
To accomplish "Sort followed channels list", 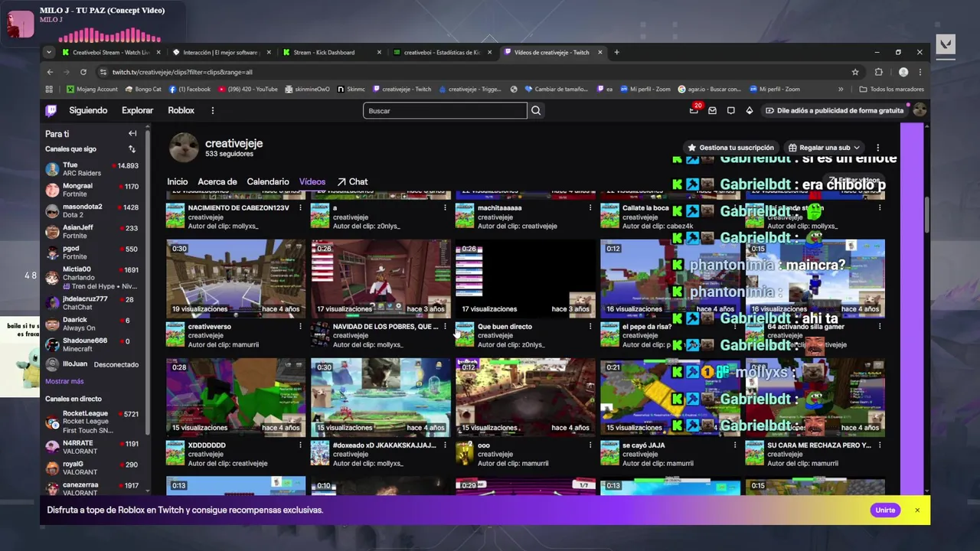I will 132,149.
